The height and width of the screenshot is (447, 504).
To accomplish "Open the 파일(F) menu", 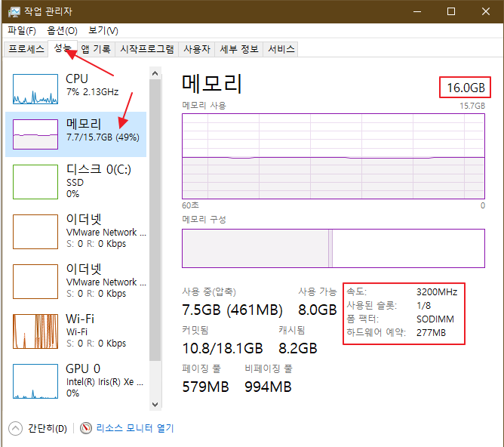I will [22, 30].
